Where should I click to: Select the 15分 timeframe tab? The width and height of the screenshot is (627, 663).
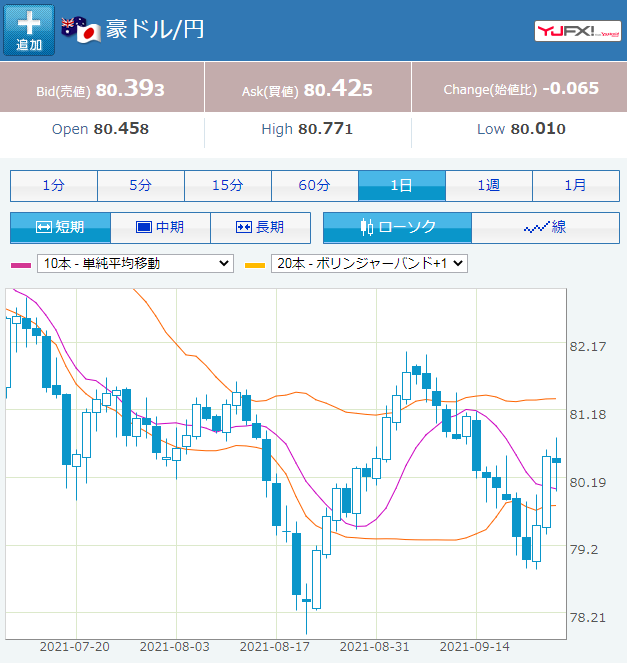click(x=228, y=186)
